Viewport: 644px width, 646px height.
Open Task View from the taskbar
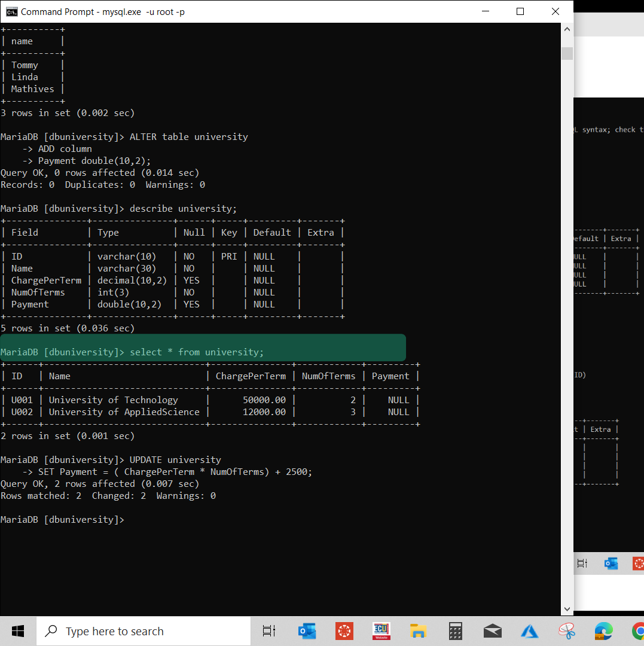(x=269, y=630)
